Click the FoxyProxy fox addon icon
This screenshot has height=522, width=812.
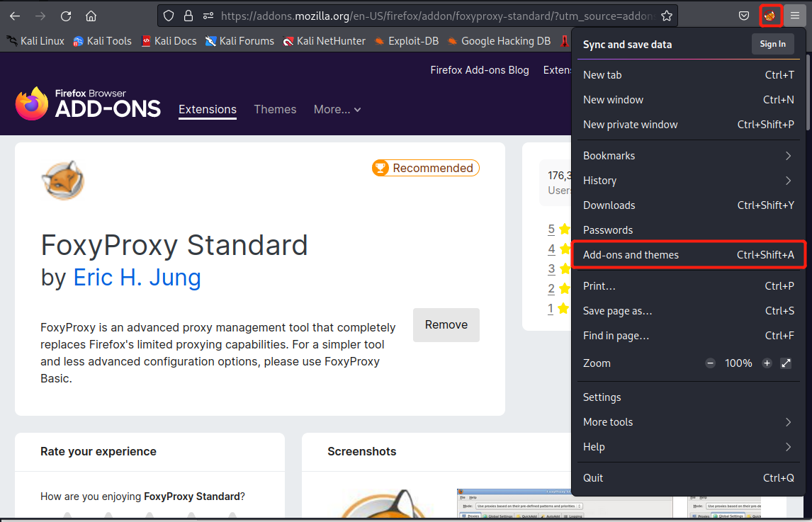(62, 180)
